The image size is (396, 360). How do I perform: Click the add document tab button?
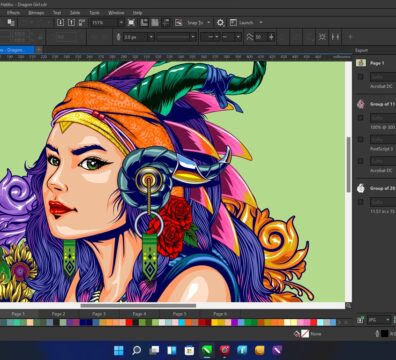pyautogui.click(x=39, y=50)
